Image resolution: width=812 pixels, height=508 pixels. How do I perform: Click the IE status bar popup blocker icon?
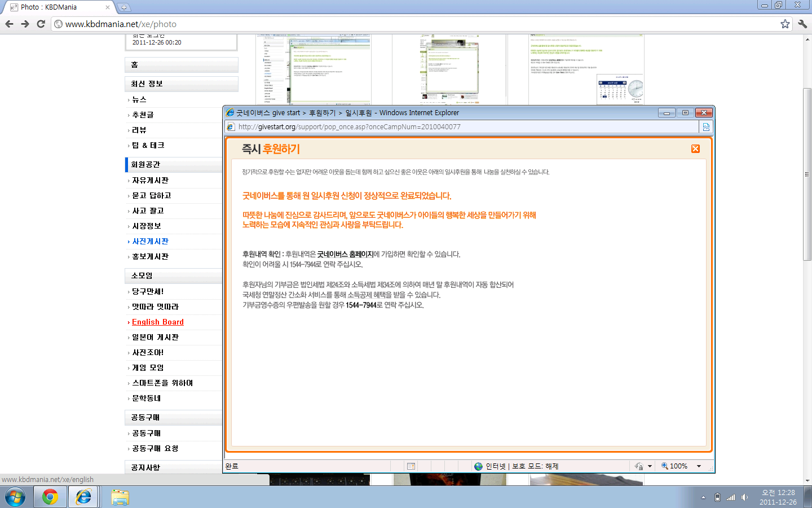pyautogui.click(x=411, y=466)
